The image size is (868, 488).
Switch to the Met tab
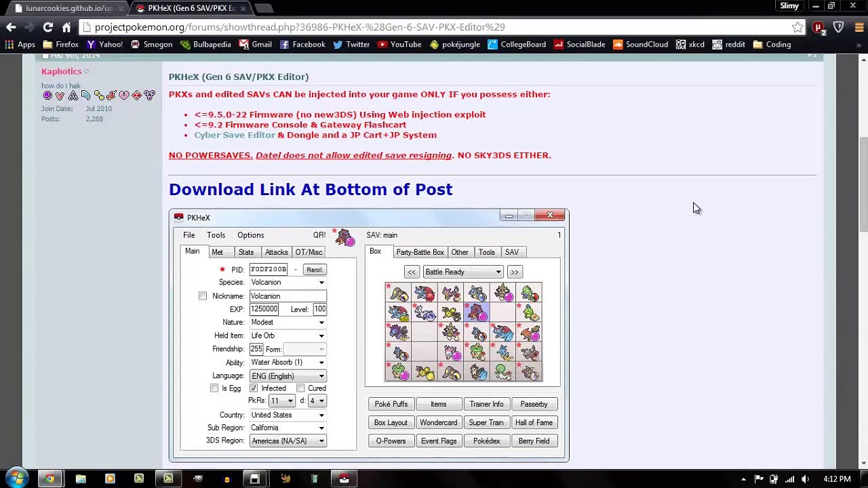(217, 252)
